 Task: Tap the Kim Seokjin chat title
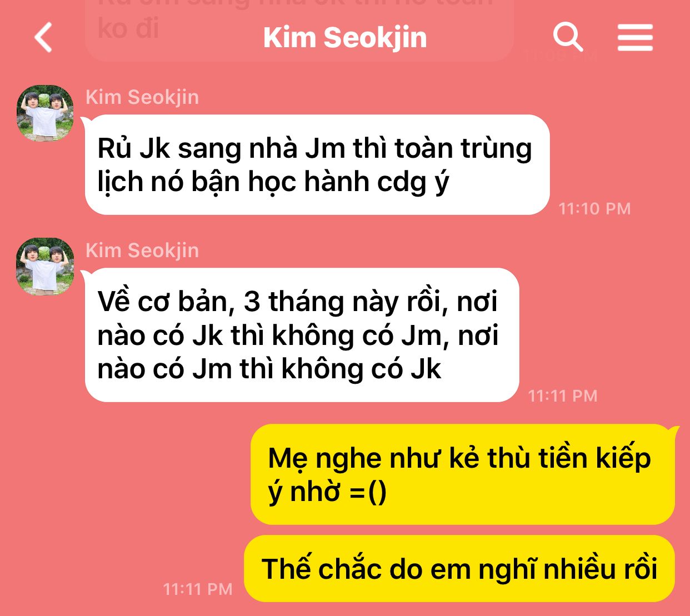(345, 38)
